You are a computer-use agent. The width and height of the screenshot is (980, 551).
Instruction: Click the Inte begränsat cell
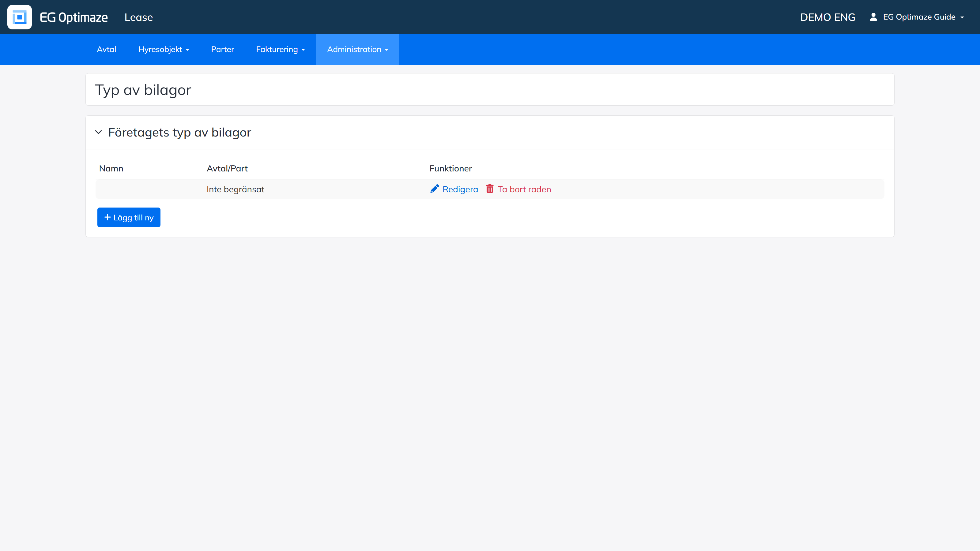pyautogui.click(x=235, y=189)
